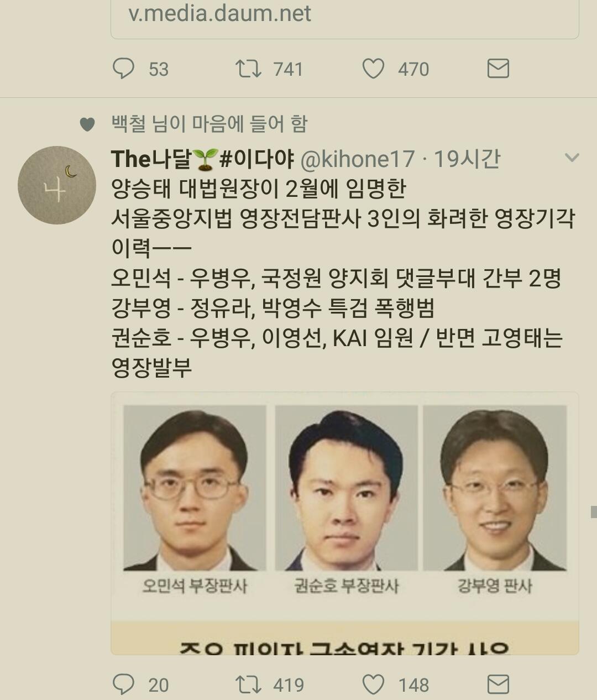
Task: Share The나달 tweet via envelope icon
Action: point(498,685)
